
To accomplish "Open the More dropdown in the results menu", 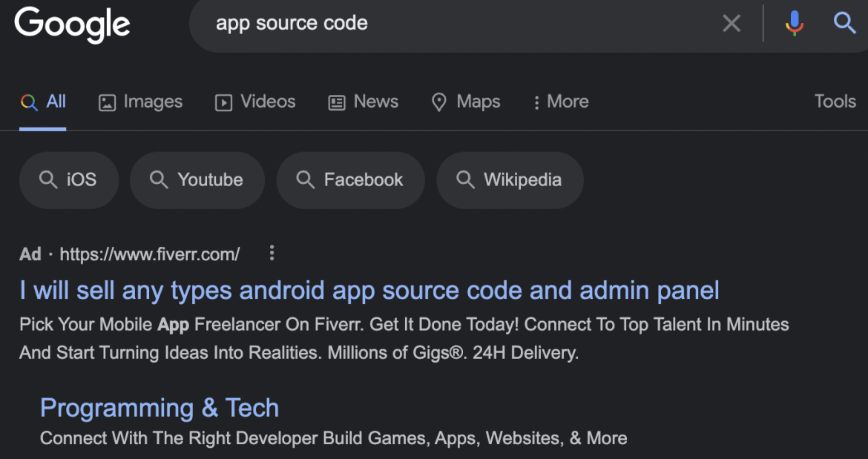I will coord(560,102).
